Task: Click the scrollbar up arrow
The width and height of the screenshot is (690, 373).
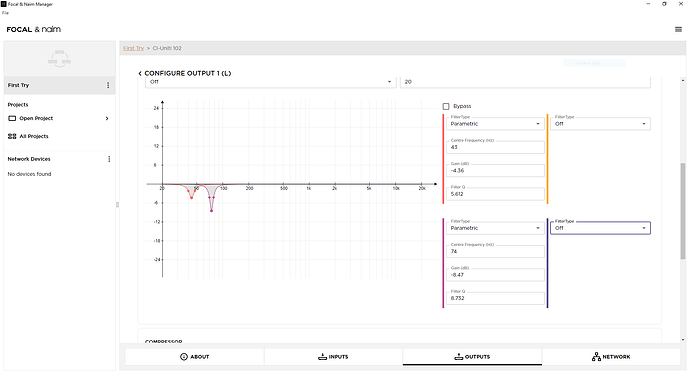Action: [x=683, y=80]
